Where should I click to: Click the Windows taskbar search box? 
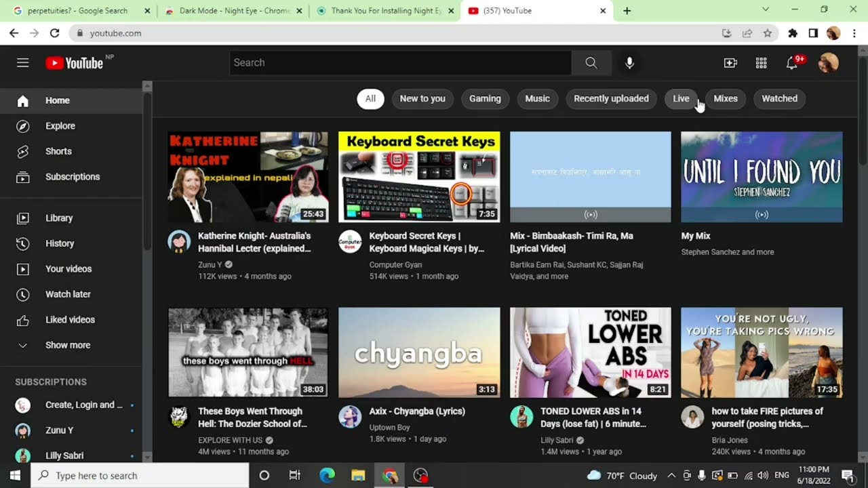tap(140, 475)
